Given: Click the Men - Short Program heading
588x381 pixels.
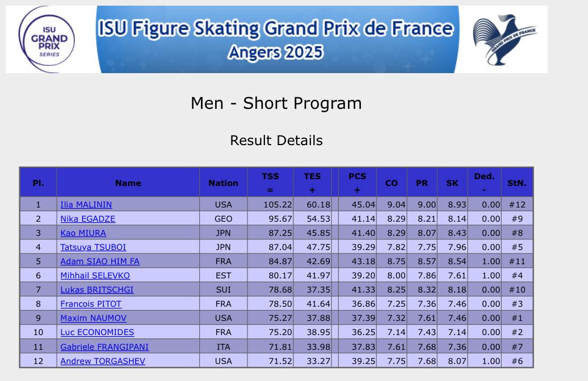Looking at the screenshot, I should click(276, 103).
